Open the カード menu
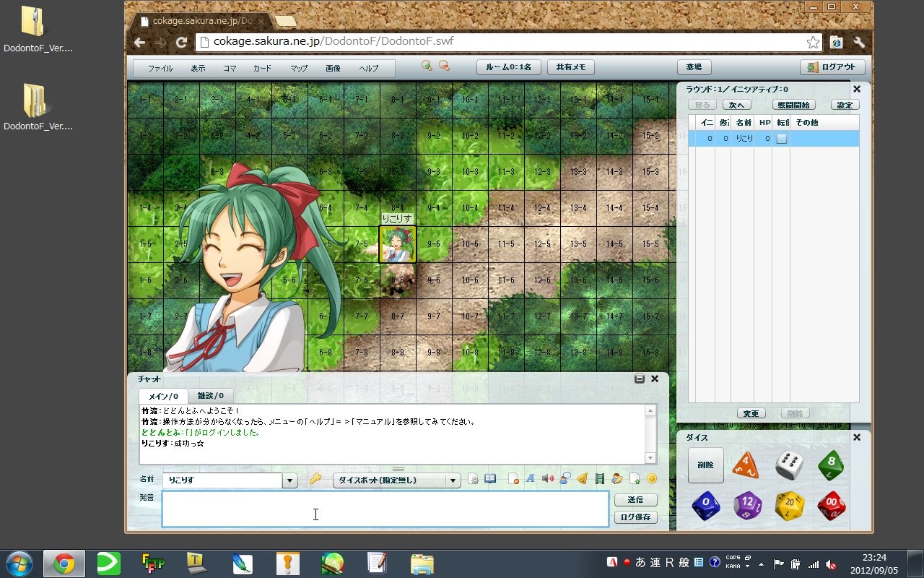924x578 pixels. click(x=262, y=68)
